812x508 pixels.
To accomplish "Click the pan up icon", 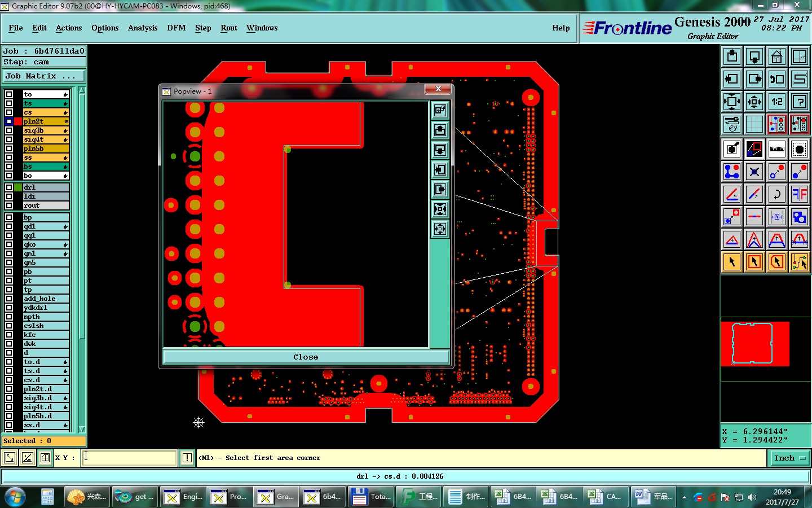I will pyautogui.click(x=732, y=56).
